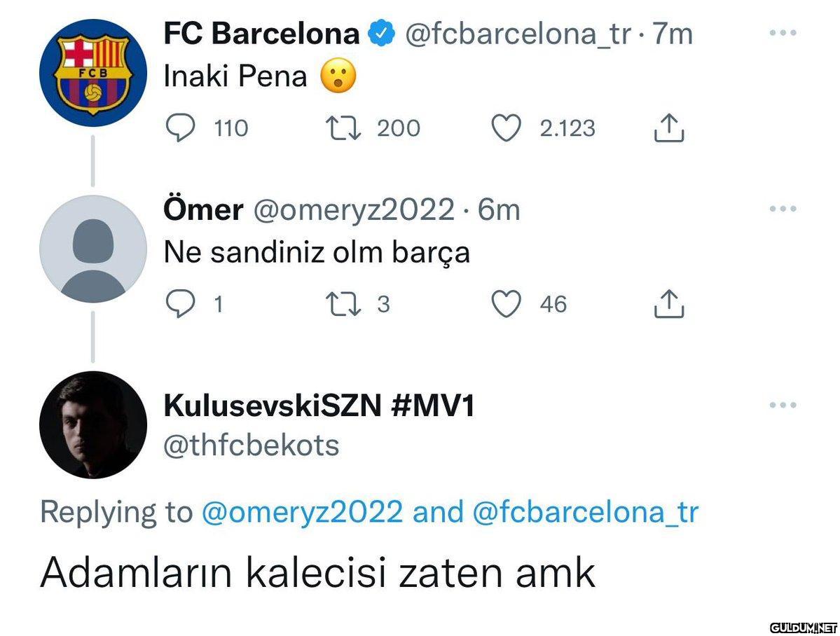The height and width of the screenshot is (636, 840).
Task: Reply to the FC Barcelona tweet
Action: pos(180,128)
